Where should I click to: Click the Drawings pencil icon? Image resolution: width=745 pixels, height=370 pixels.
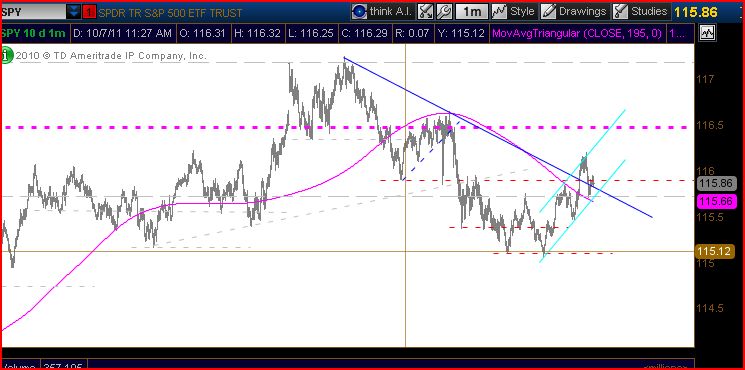tap(549, 11)
